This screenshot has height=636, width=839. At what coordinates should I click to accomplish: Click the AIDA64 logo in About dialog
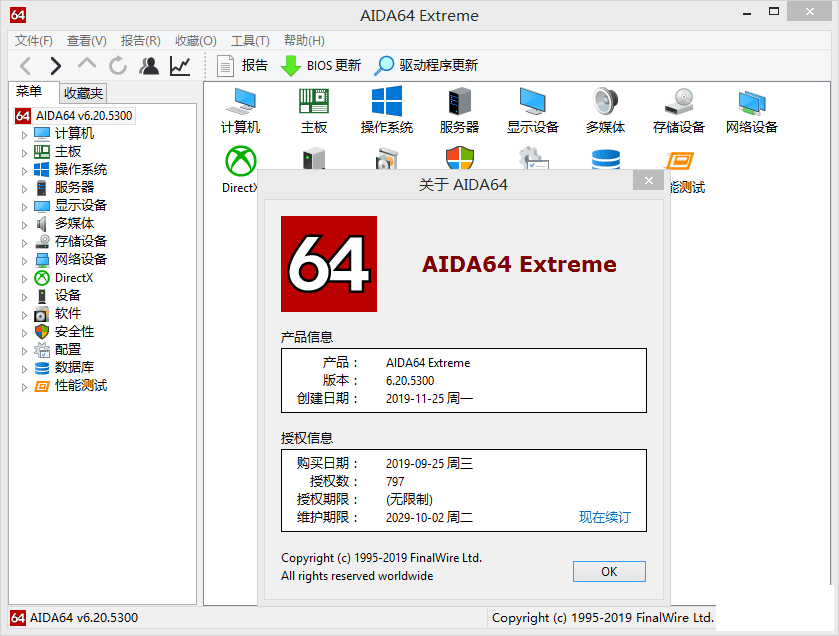[329, 264]
